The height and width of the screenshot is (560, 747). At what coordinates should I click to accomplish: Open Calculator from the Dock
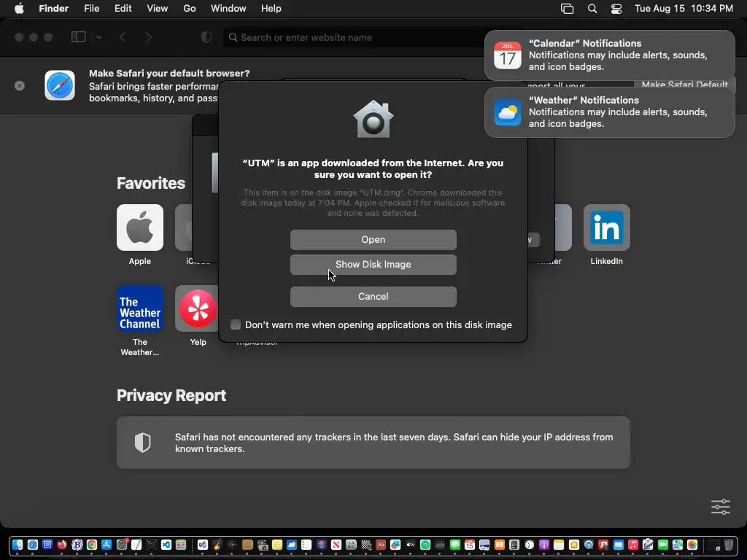click(514, 545)
